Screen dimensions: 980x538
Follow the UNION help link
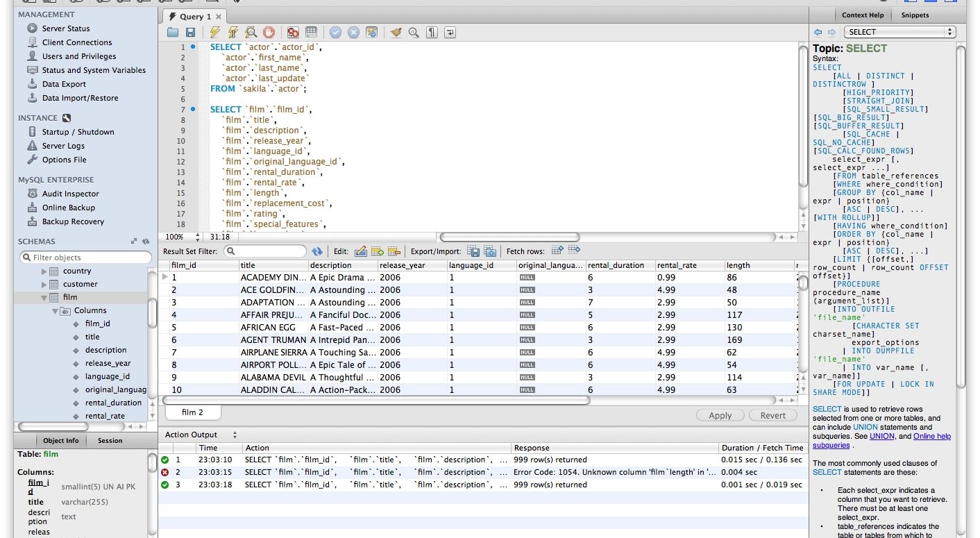tap(881, 436)
